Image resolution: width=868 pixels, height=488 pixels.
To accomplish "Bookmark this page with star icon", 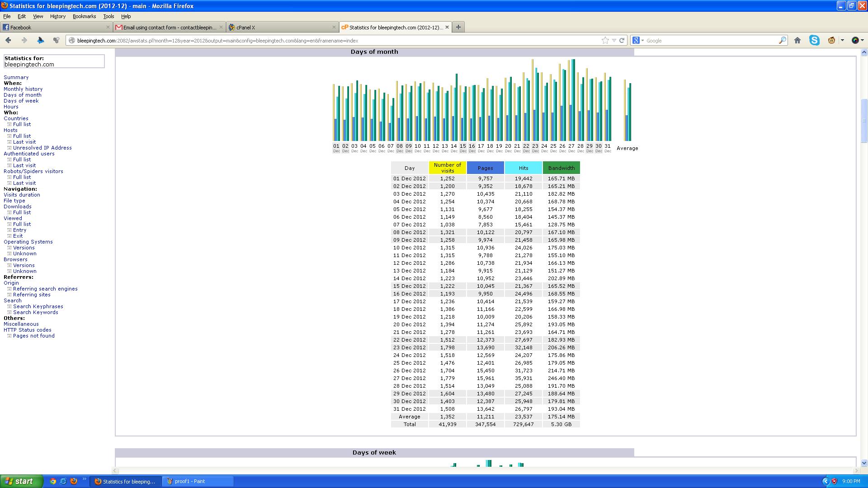I will click(x=605, y=40).
